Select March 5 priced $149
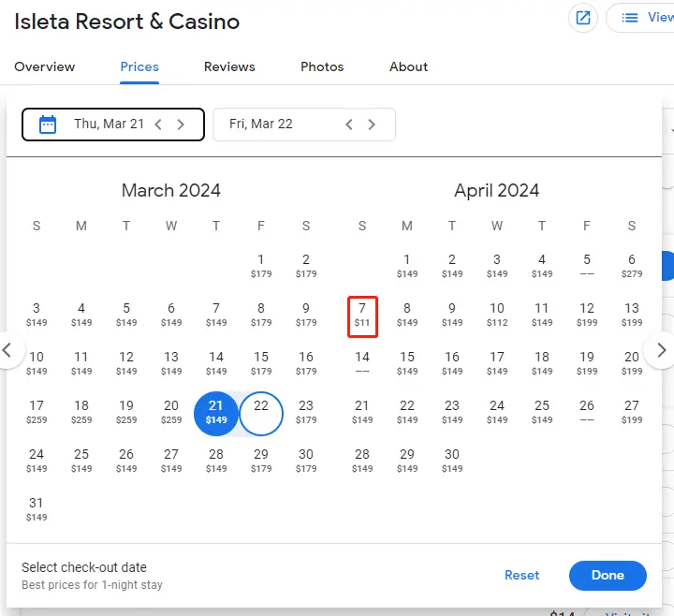This screenshot has height=616, width=674. click(126, 315)
